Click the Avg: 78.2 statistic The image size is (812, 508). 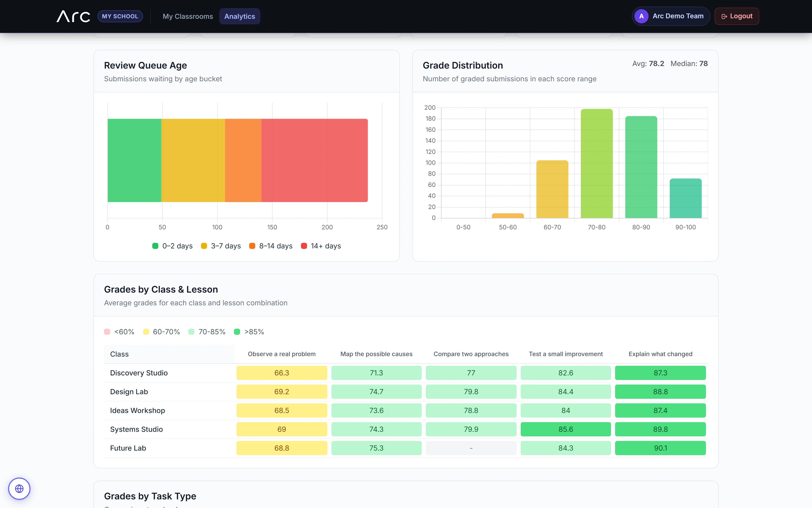(648, 63)
